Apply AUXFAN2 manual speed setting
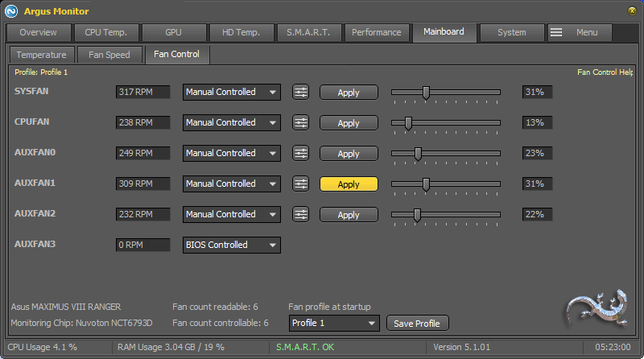 tap(349, 215)
